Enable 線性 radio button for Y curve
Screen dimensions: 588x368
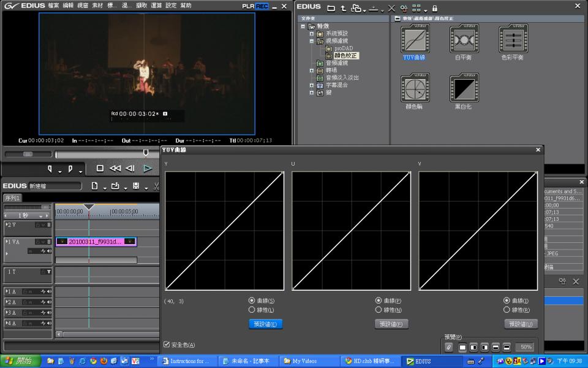tap(252, 310)
